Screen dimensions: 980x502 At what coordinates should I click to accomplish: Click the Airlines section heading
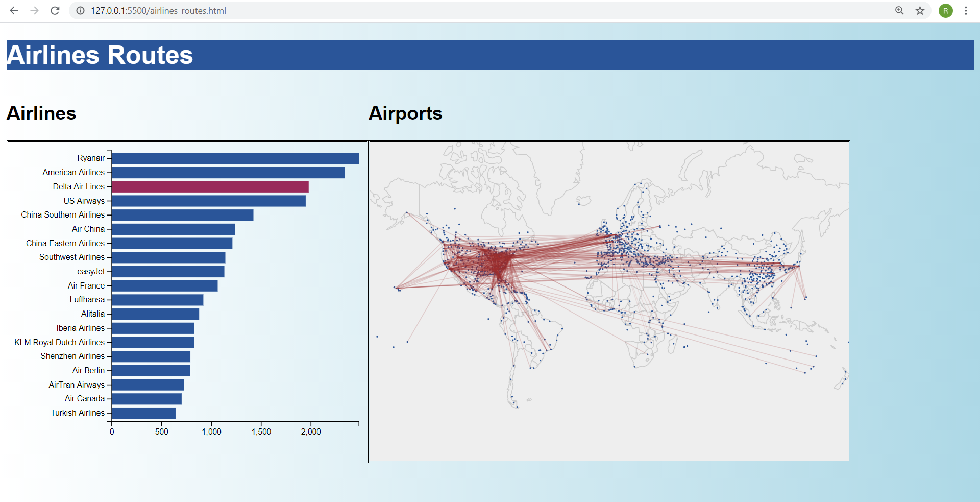point(41,113)
